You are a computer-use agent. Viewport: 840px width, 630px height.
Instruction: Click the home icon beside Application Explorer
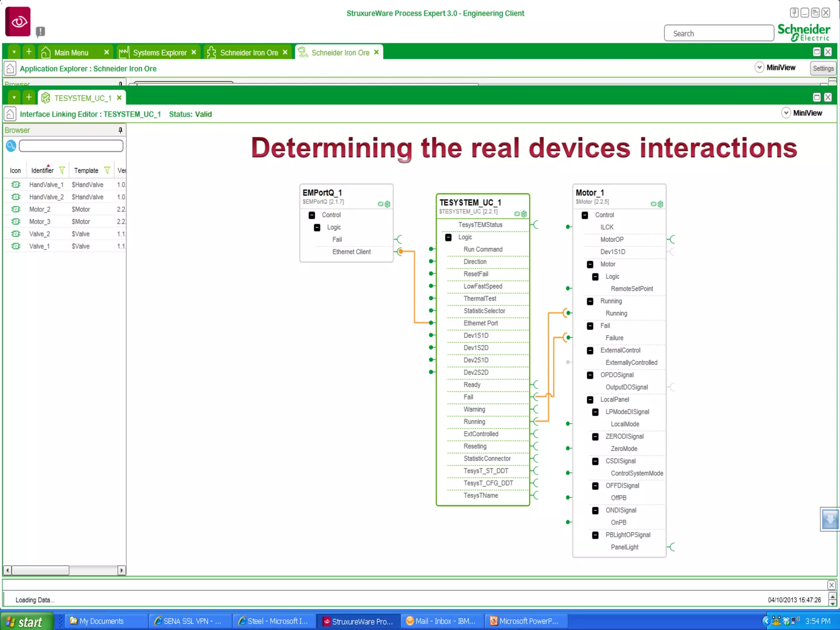pyautogui.click(x=10, y=68)
